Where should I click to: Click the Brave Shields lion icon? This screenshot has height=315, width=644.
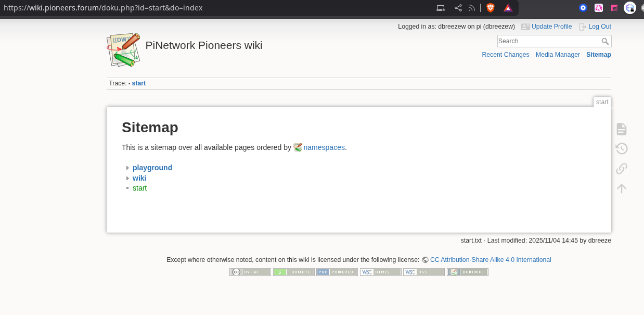pyautogui.click(x=490, y=8)
